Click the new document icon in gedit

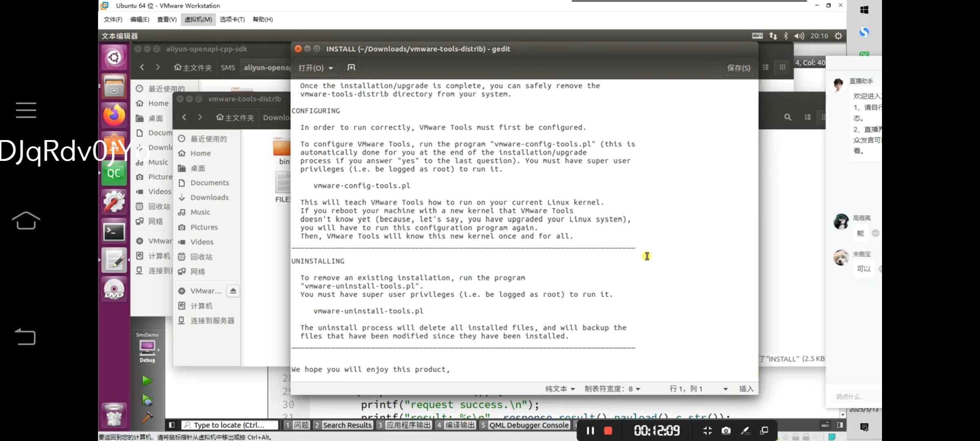pos(351,67)
